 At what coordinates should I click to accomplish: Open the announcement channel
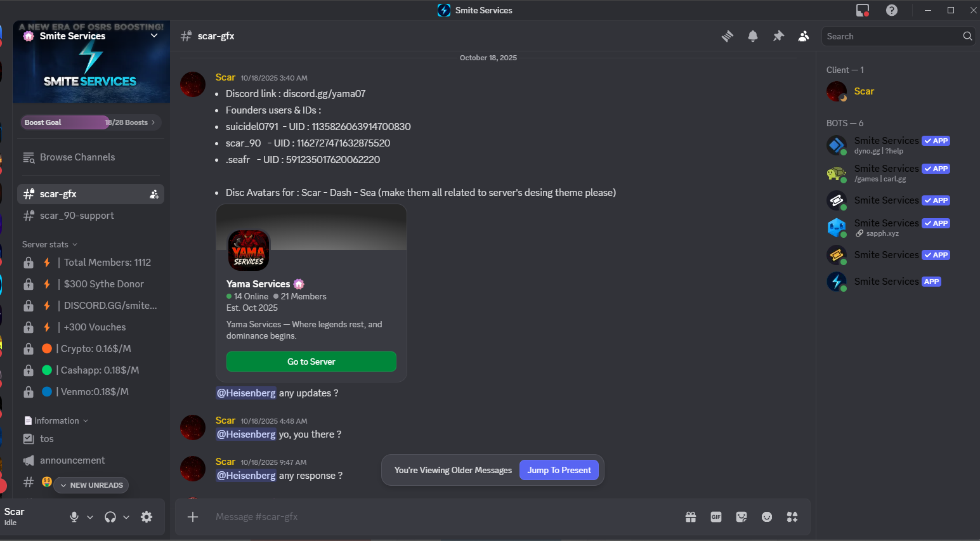(x=91, y=460)
